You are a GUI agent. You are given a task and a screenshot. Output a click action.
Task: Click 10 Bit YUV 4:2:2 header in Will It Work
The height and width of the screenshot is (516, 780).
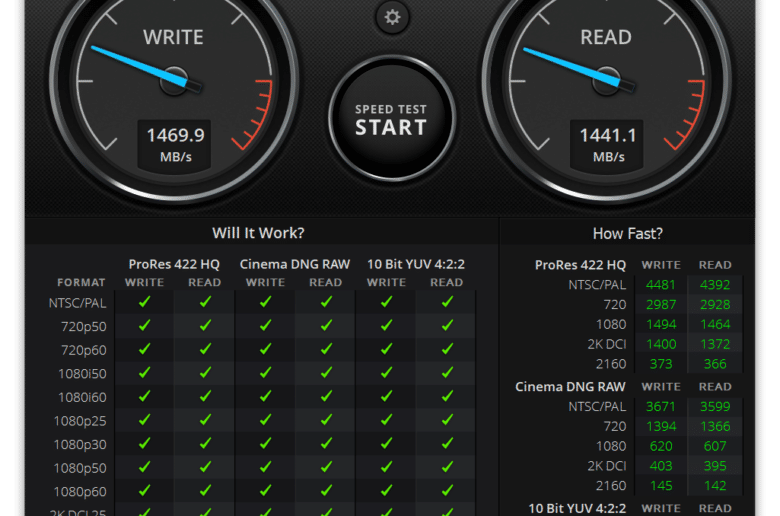[x=416, y=264]
